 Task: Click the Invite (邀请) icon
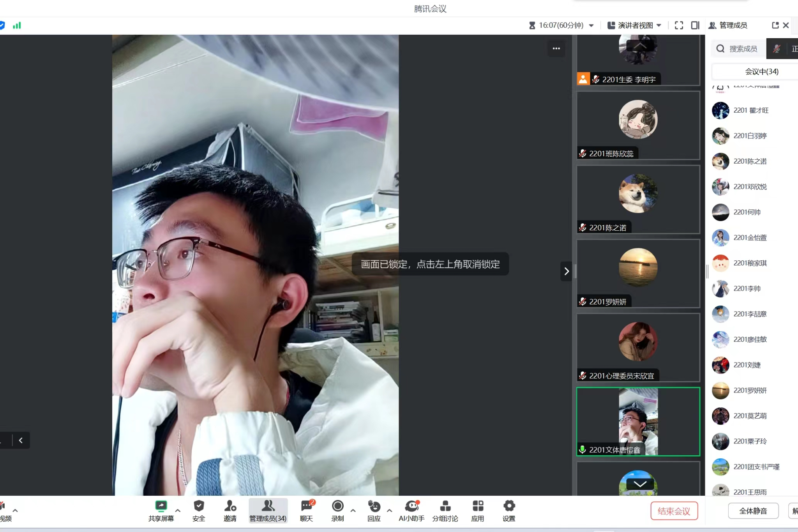point(230,506)
